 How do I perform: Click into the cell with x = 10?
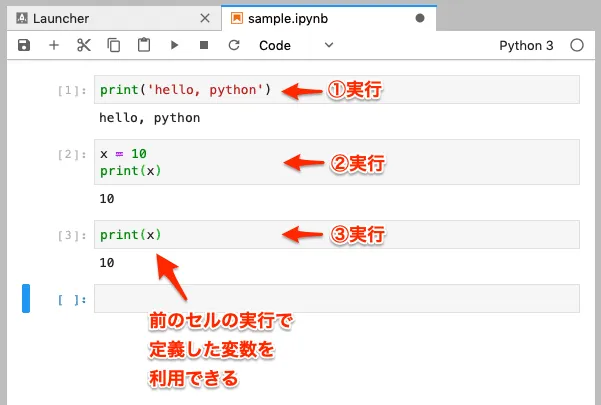pos(337,162)
